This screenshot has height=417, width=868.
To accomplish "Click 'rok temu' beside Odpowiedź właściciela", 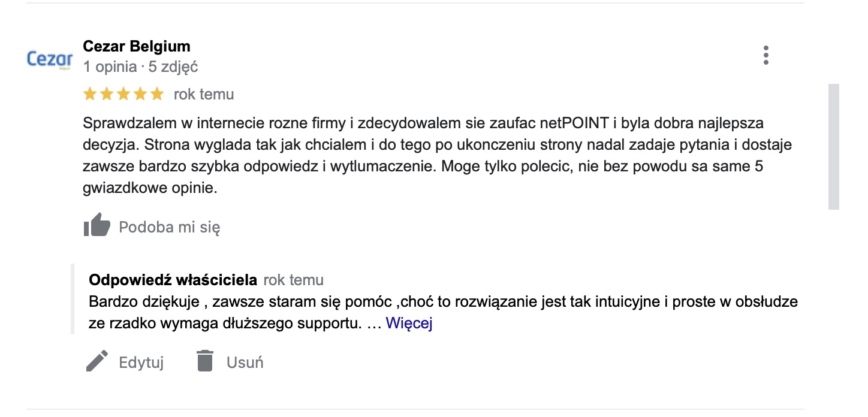I will [x=293, y=280].
